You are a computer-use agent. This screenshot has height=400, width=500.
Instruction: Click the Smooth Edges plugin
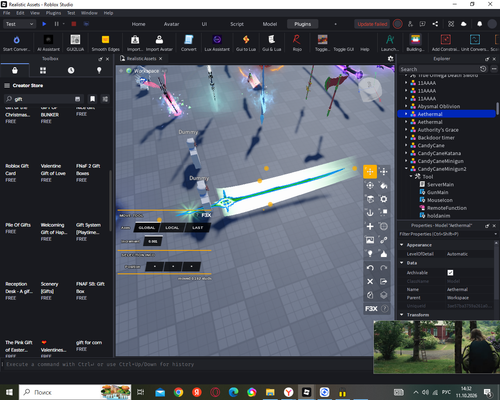[x=106, y=43]
